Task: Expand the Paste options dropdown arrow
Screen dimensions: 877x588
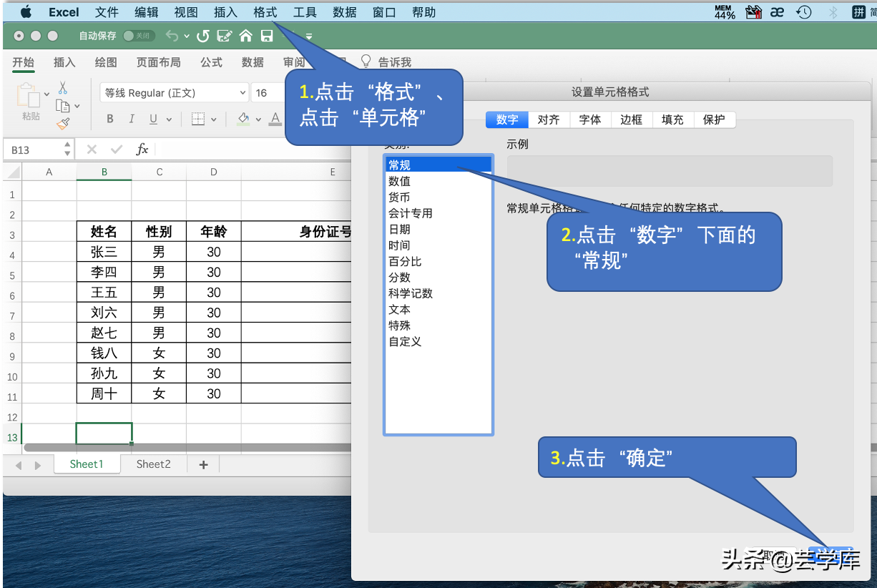Action: point(47,94)
